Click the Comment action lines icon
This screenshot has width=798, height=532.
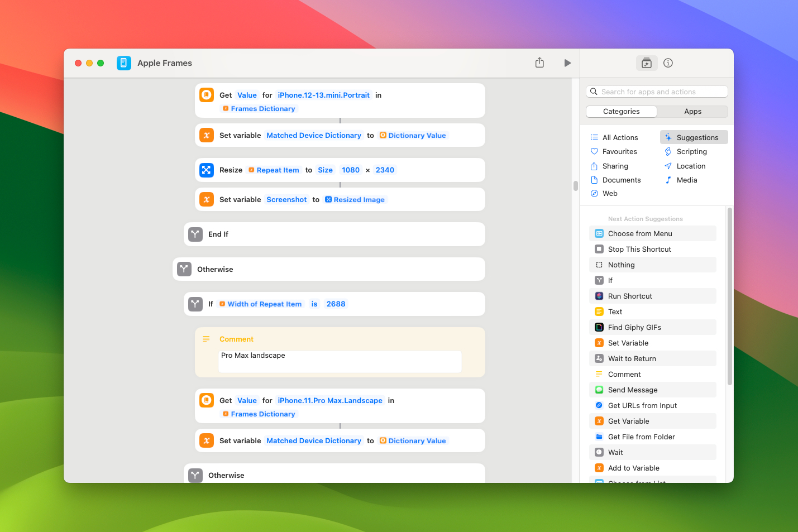point(206,339)
